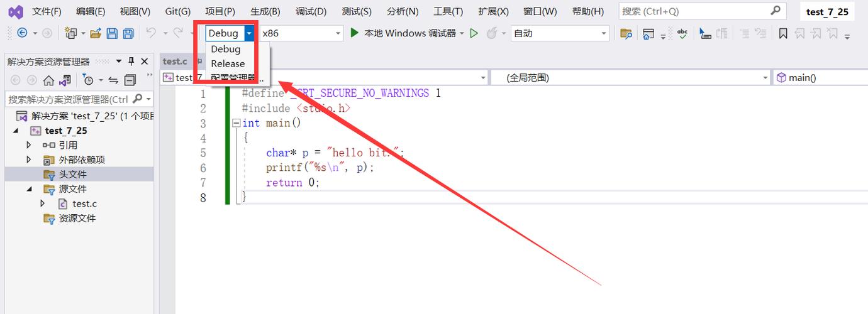Open the 生成(B) menu
868x314 pixels.
click(265, 11)
